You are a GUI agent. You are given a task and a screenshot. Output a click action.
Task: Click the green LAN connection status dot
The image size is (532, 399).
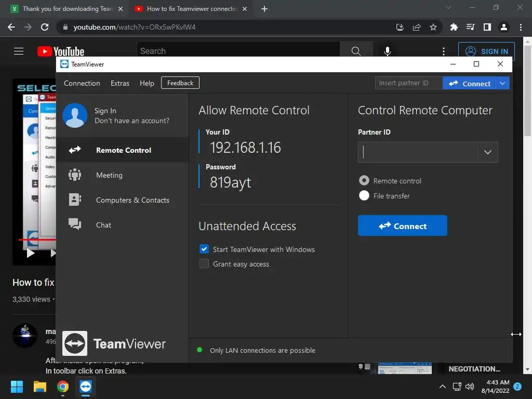coord(199,350)
